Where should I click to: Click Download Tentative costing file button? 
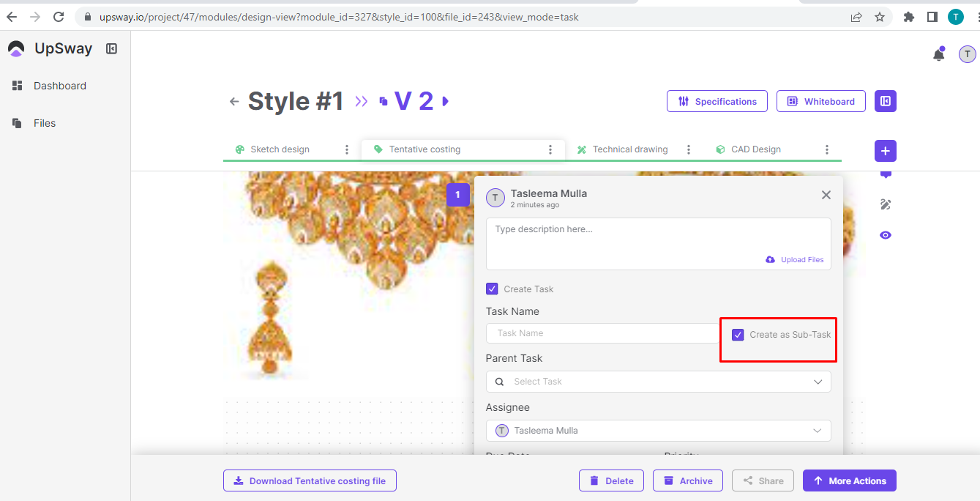tap(310, 480)
